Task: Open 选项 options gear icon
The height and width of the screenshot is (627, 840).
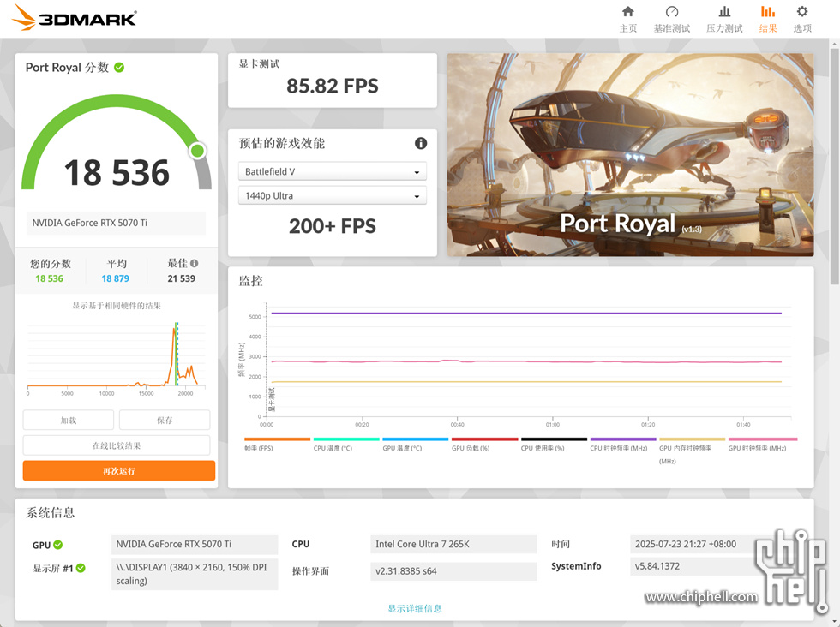Action: [x=802, y=12]
